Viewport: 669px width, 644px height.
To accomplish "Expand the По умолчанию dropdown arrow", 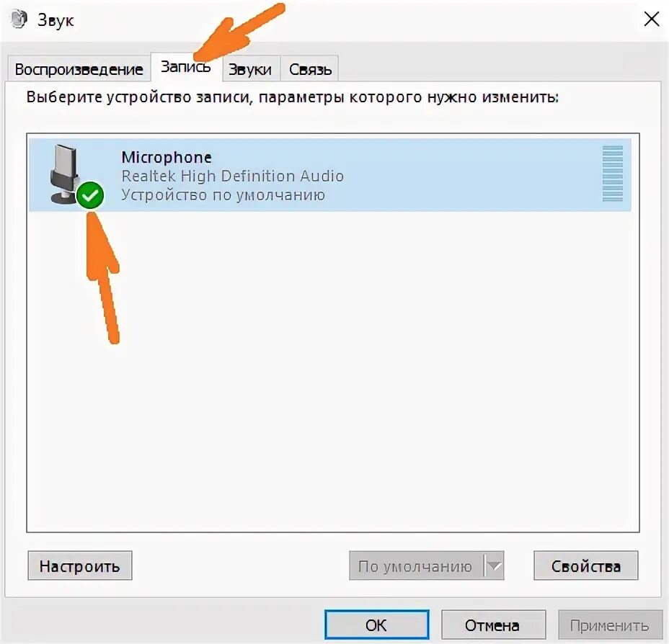I will point(494,565).
